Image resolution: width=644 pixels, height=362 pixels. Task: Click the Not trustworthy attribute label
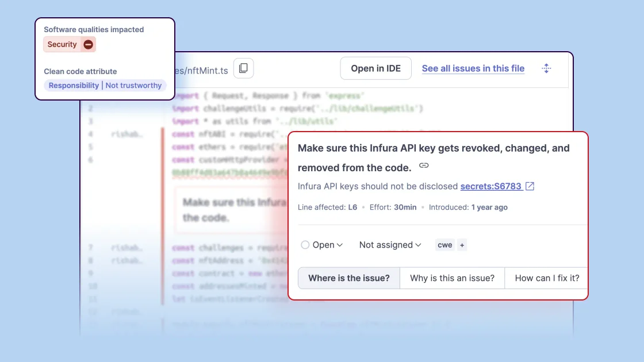[133, 86]
